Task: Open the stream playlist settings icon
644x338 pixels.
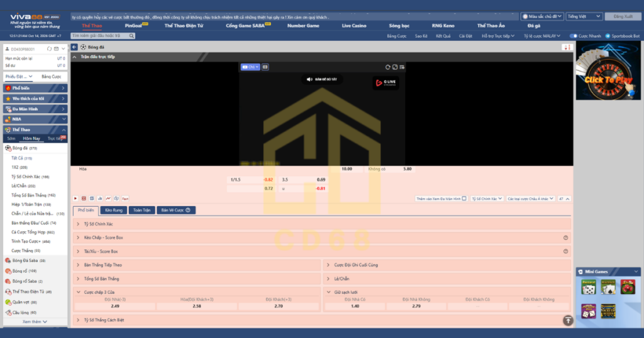Action: click(x=402, y=67)
